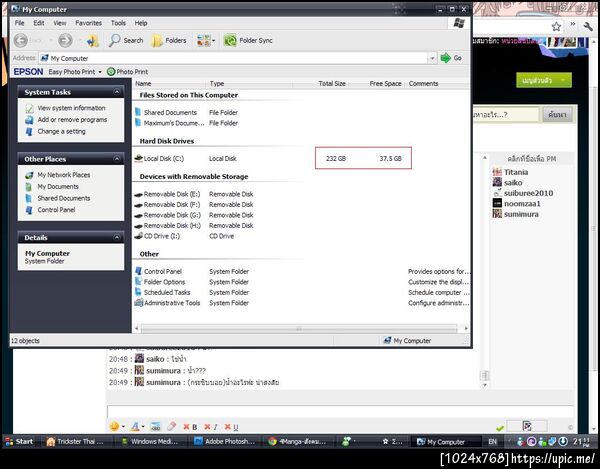Click suiburee2010 in browser PM list
The height and width of the screenshot is (469, 600).
528,193
